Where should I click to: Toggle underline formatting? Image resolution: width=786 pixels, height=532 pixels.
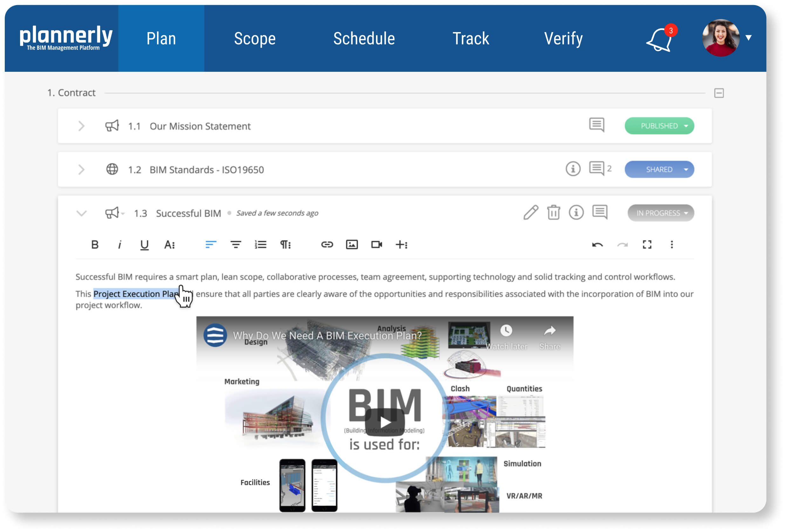click(x=144, y=244)
